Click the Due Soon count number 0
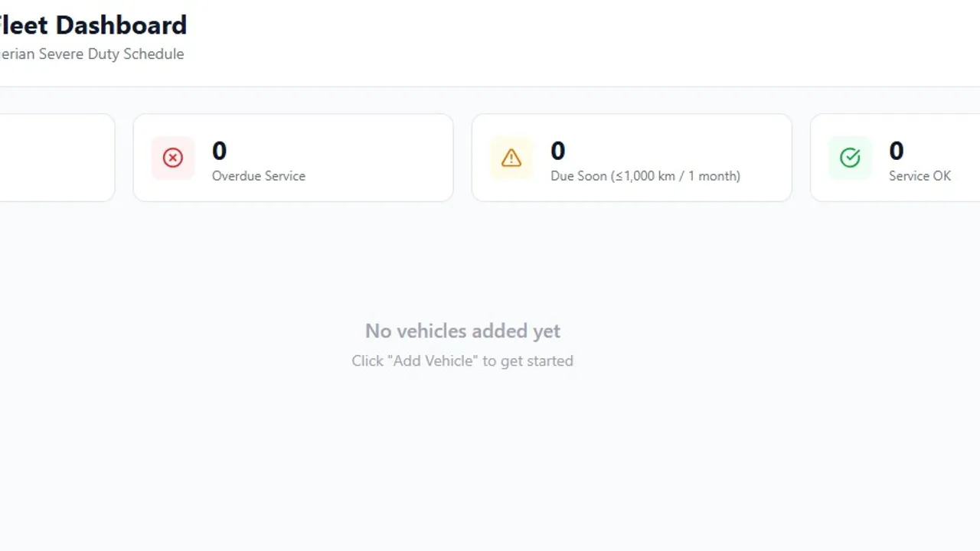Viewport: 980px width, 551px height. coord(557,151)
